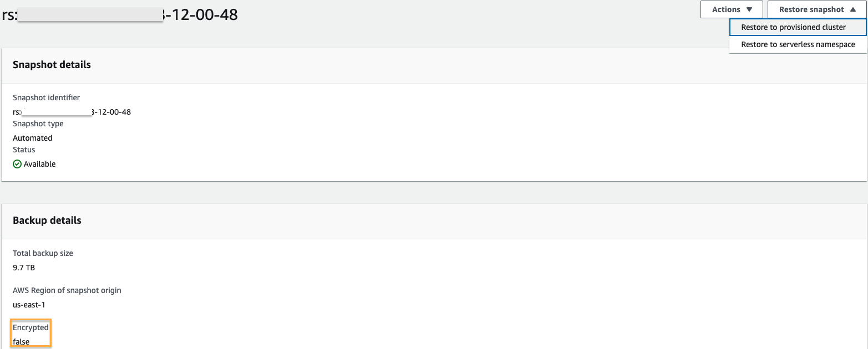Click the Backup details section header
This screenshot has height=349, width=868.
click(x=47, y=220)
